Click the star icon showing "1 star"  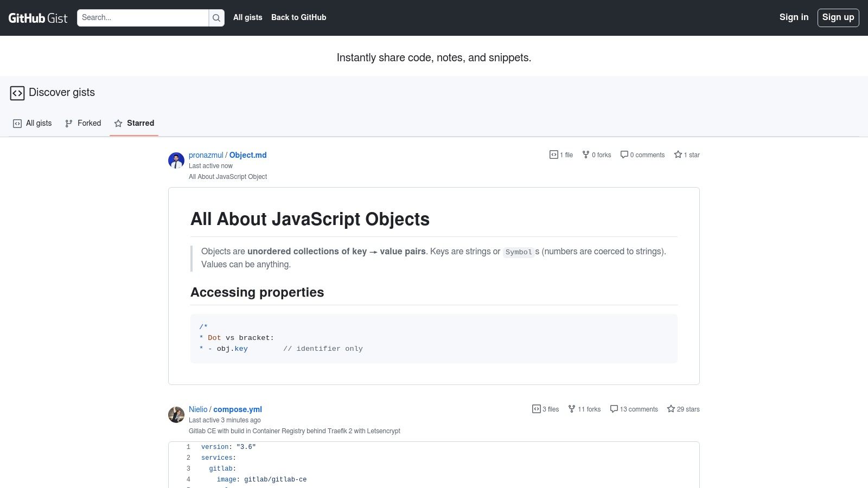coord(678,155)
